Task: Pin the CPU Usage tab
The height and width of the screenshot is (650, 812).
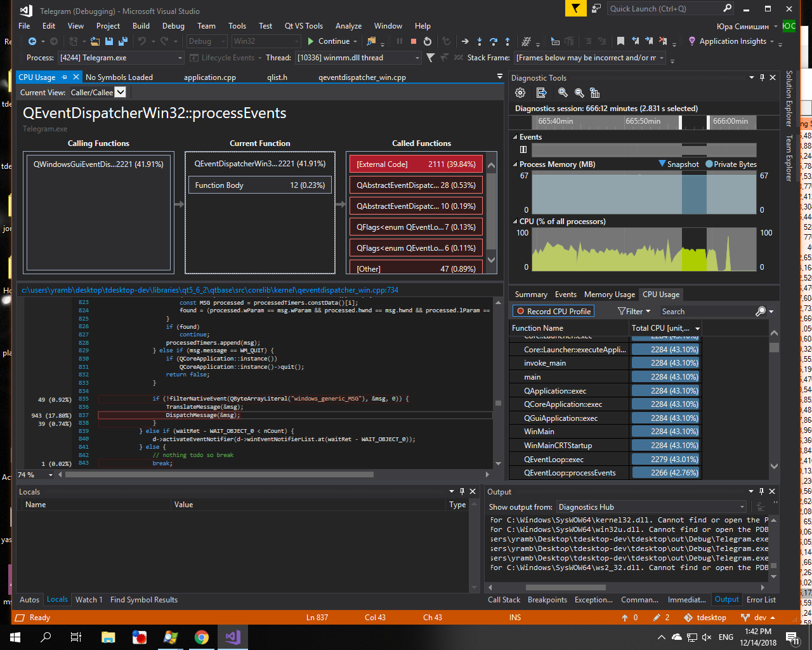Action: click(63, 77)
